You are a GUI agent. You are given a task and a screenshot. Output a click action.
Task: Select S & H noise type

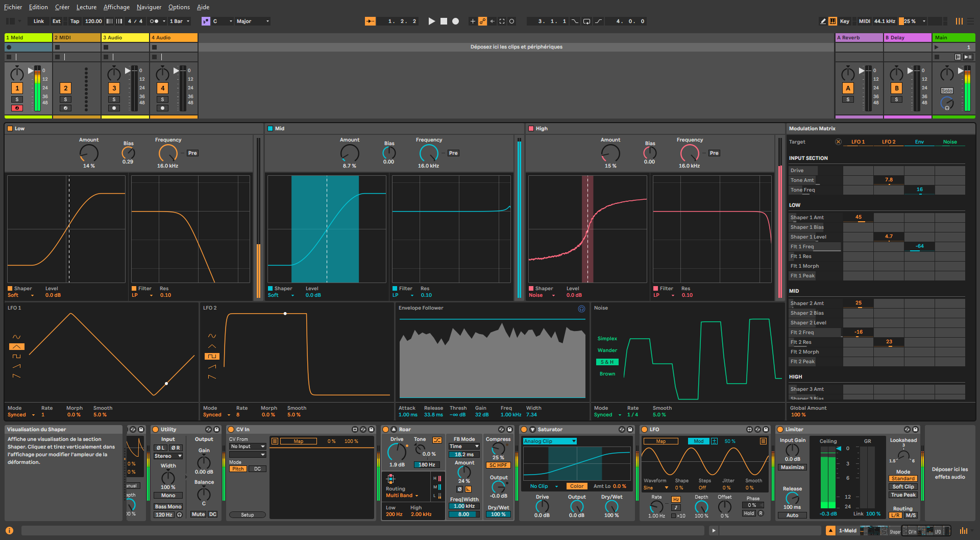pos(607,362)
